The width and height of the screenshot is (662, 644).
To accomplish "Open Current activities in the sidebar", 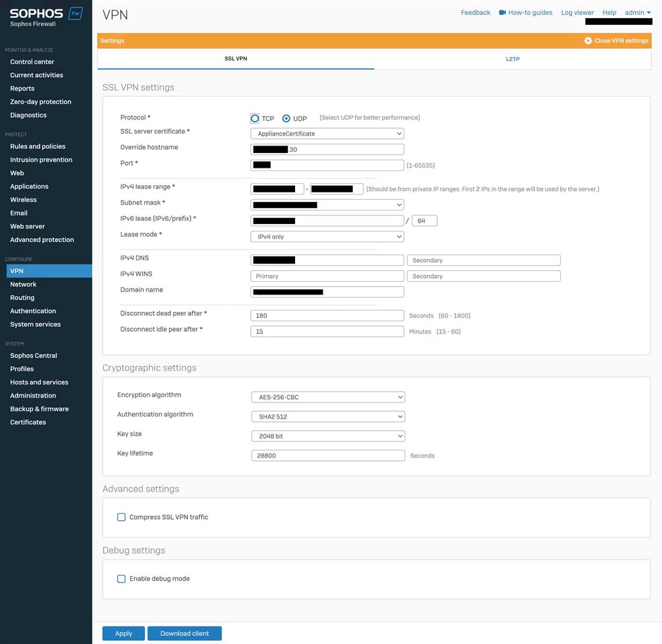I will (37, 75).
